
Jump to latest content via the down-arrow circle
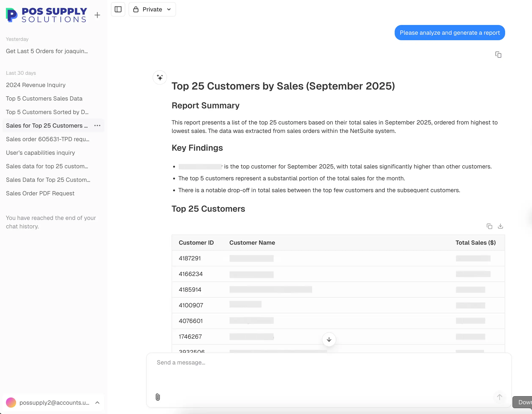click(x=329, y=339)
